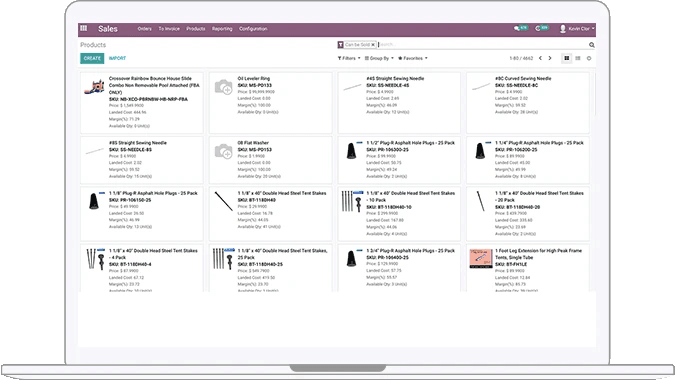Viewport: 675px width, 380px height.
Task: Click the Sales app title
Action: (x=108, y=29)
